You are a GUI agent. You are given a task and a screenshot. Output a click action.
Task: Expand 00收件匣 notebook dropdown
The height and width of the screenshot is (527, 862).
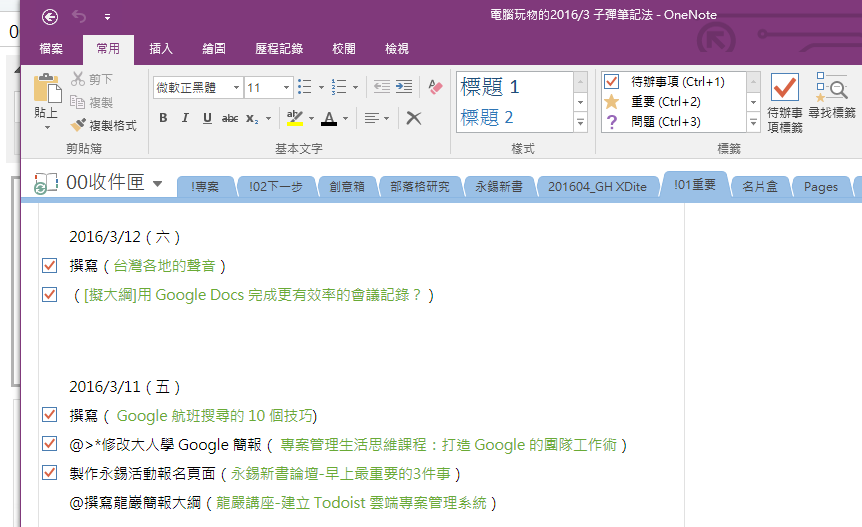point(157,184)
